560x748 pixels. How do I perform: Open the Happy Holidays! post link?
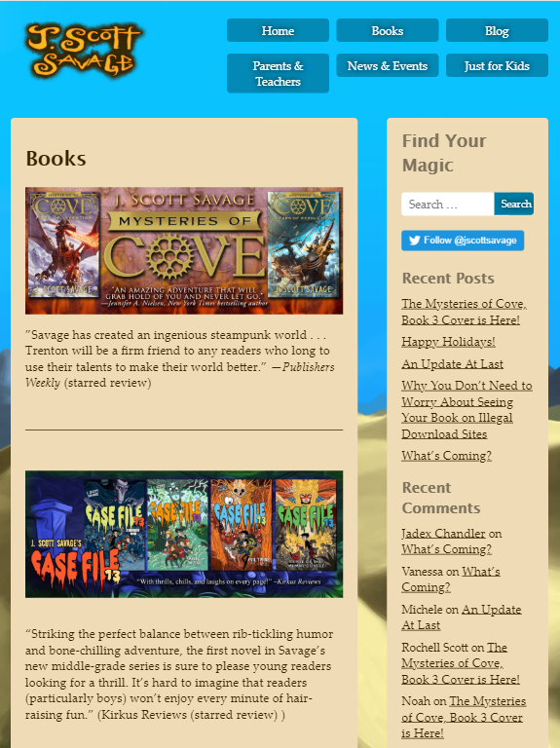point(448,342)
